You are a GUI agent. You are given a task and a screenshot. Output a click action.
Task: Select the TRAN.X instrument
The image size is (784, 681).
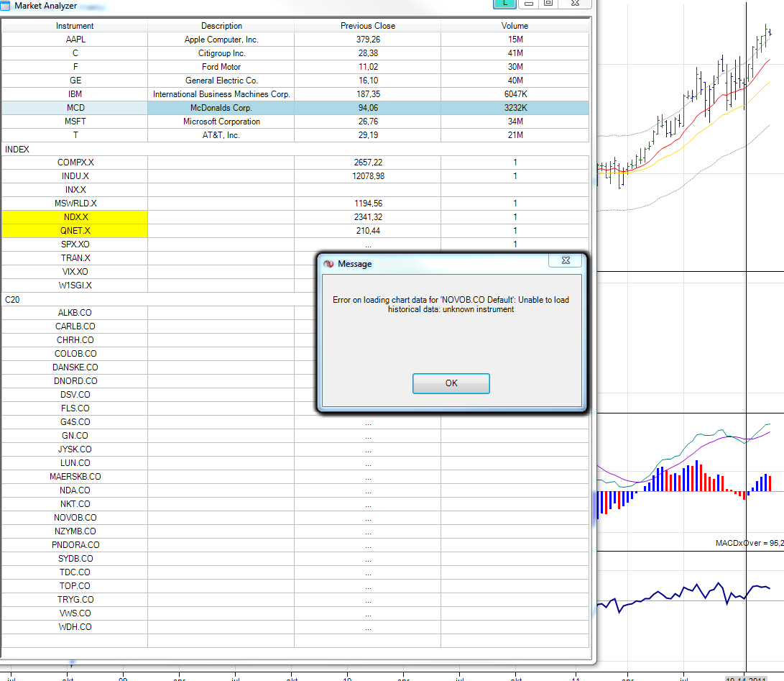point(75,257)
